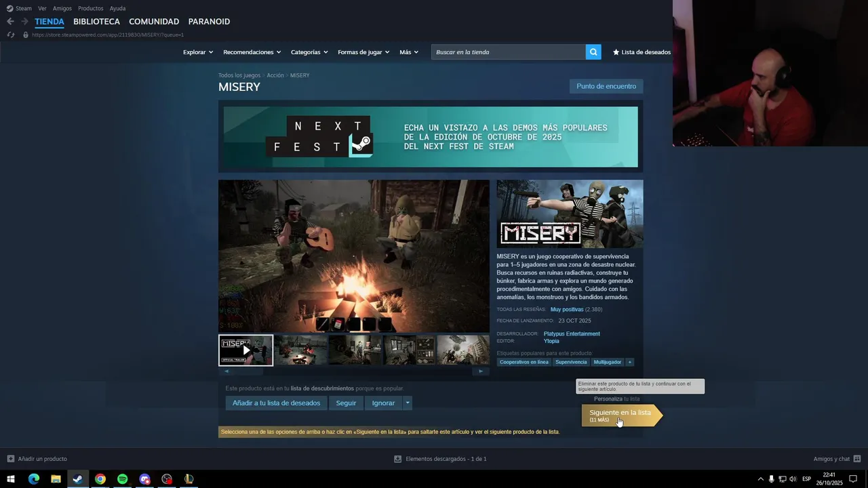Click the Seguir button
Image resolution: width=868 pixels, height=488 pixels.
[346, 403]
